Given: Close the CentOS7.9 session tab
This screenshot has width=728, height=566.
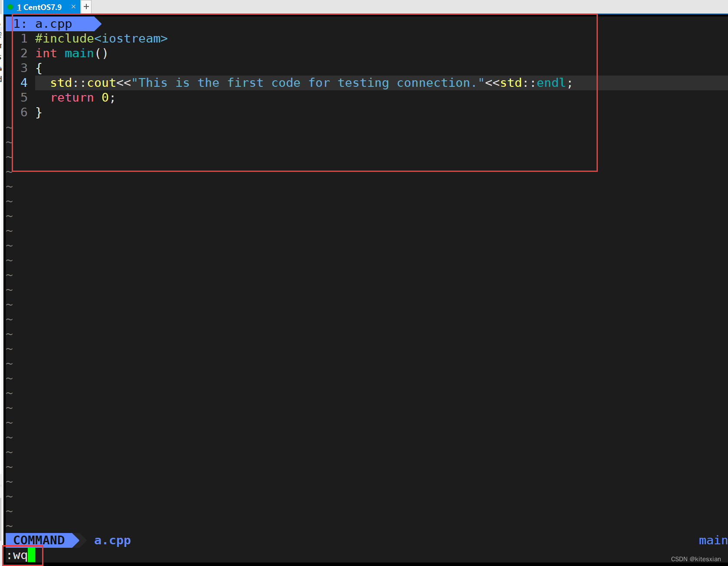Looking at the screenshot, I should (73, 7).
